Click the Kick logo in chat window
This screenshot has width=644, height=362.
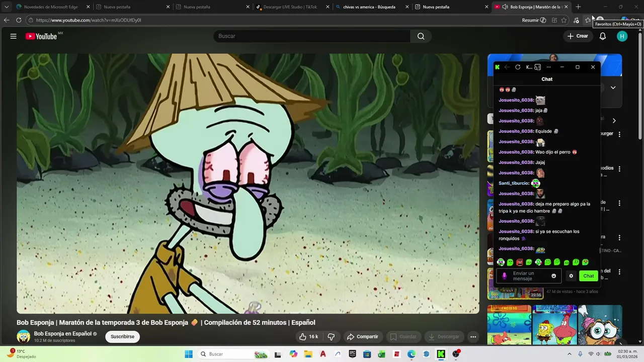[498, 67]
